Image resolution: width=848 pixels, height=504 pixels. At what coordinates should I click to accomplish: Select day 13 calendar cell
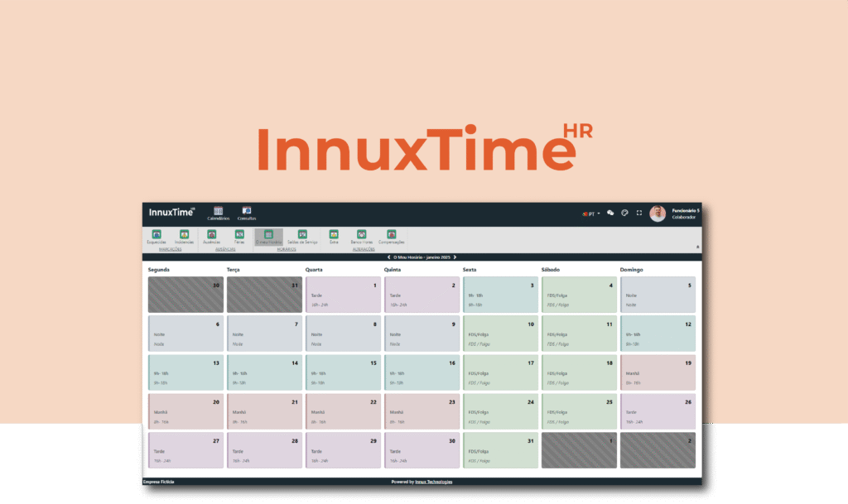(x=185, y=372)
